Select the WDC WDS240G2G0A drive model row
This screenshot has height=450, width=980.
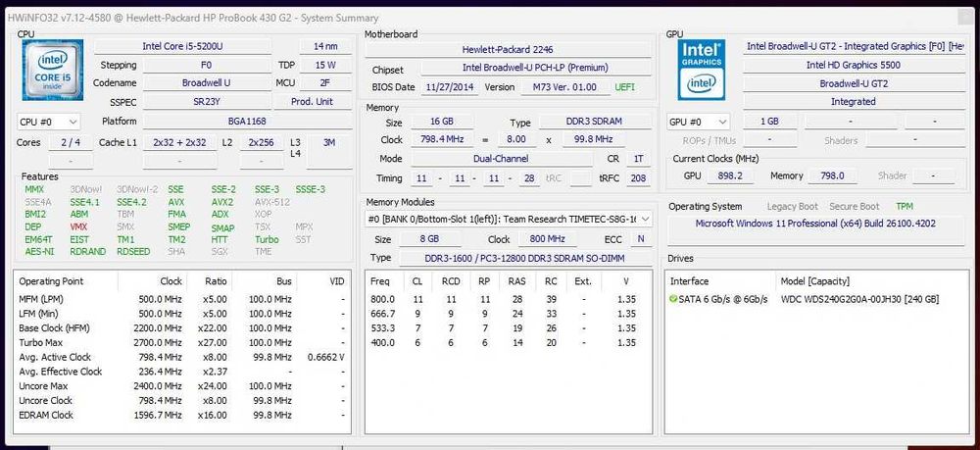click(860, 299)
